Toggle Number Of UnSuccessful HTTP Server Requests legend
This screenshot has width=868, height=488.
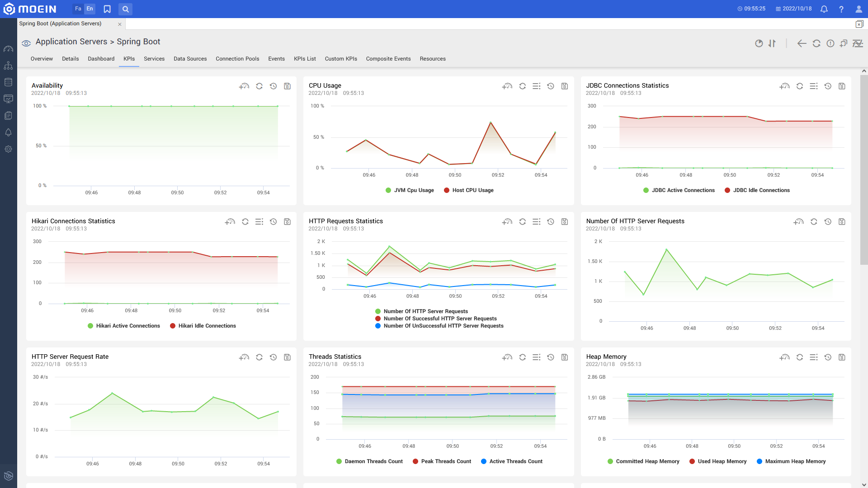pos(439,326)
